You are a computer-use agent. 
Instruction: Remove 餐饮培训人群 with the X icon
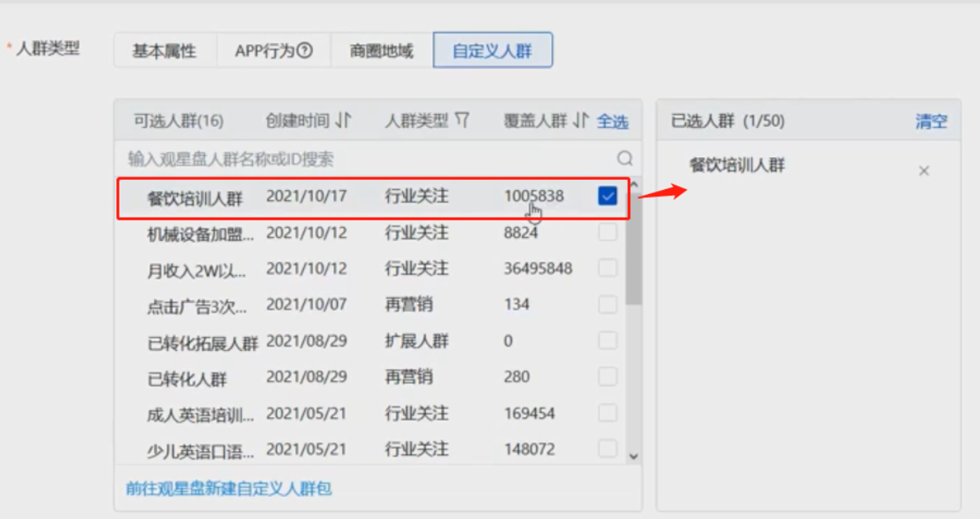(924, 170)
